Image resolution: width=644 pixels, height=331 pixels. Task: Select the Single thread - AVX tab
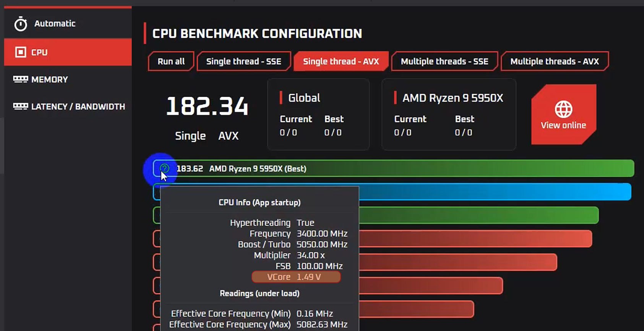tap(341, 62)
